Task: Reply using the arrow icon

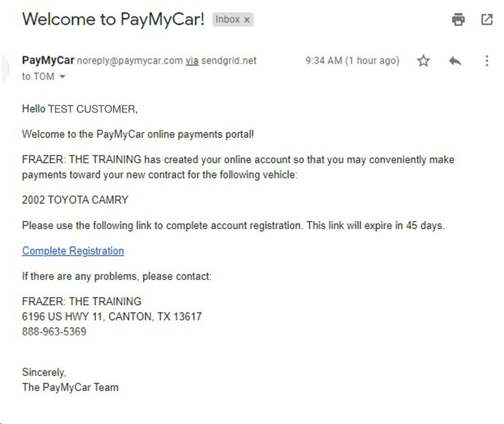Action: (x=455, y=61)
